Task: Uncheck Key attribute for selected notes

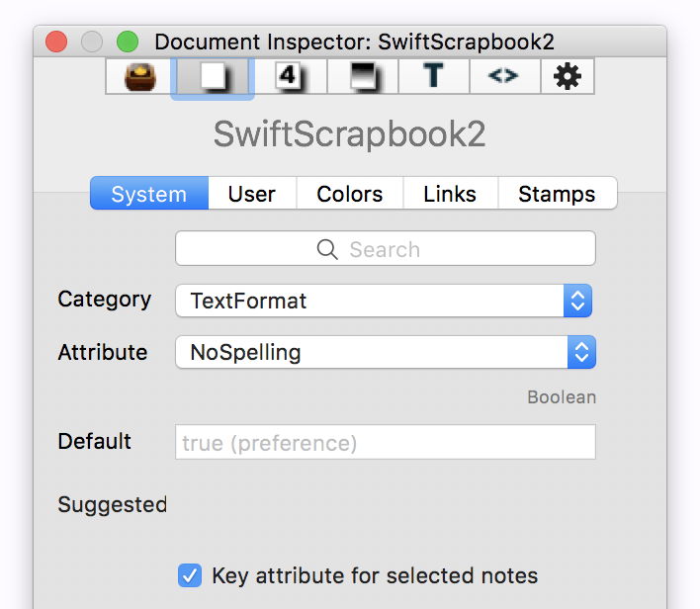Action: pyautogui.click(x=189, y=575)
